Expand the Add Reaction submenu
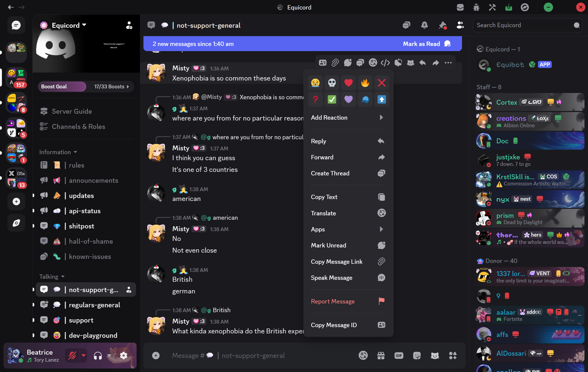588x372 pixels. [x=348, y=117]
